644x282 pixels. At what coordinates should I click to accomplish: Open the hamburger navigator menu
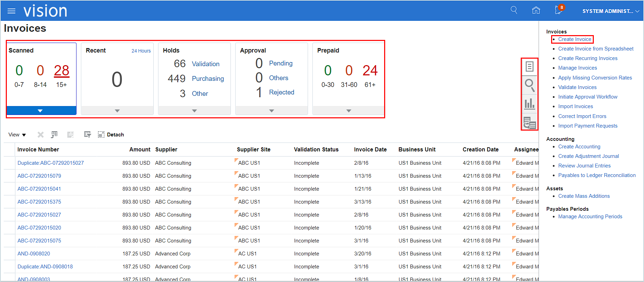point(11,11)
